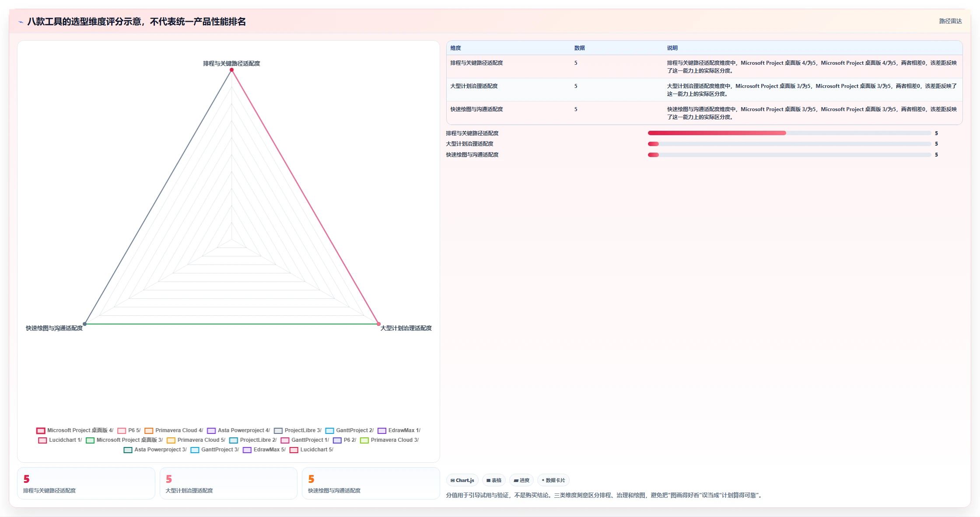Viewport: 980px width, 517px height.
Task: Click the 表格 tag chip
Action: point(494,480)
